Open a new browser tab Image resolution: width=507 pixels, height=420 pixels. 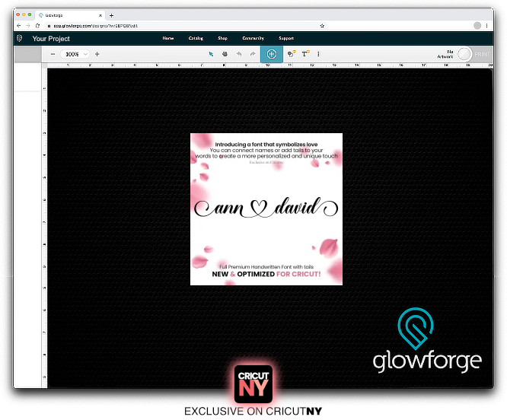[111, 15]
